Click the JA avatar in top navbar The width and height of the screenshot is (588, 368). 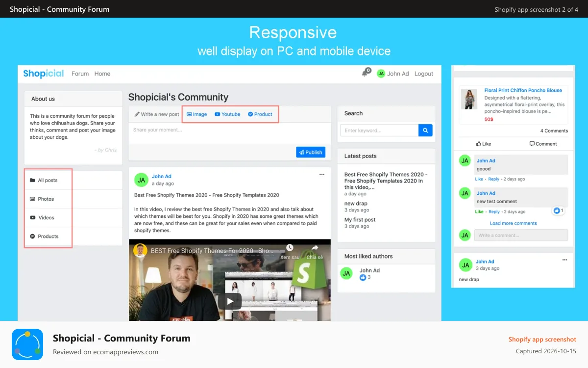[x=381, y=74]
